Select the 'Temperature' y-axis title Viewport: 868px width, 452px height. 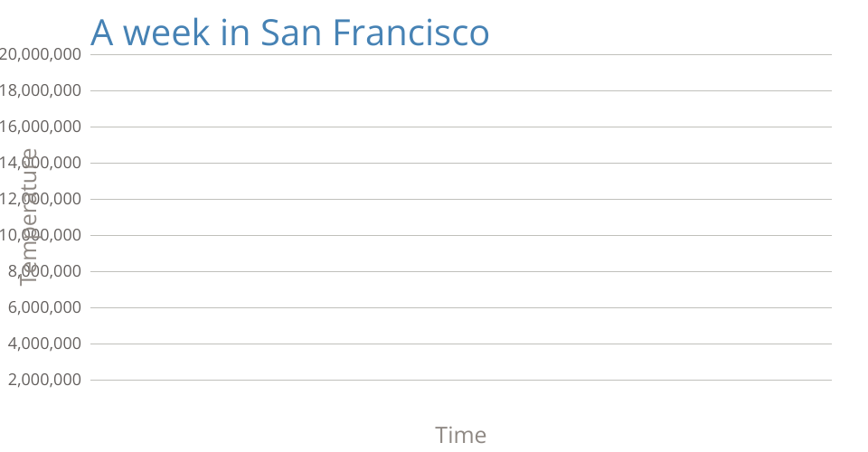click(x=29, y=217)
